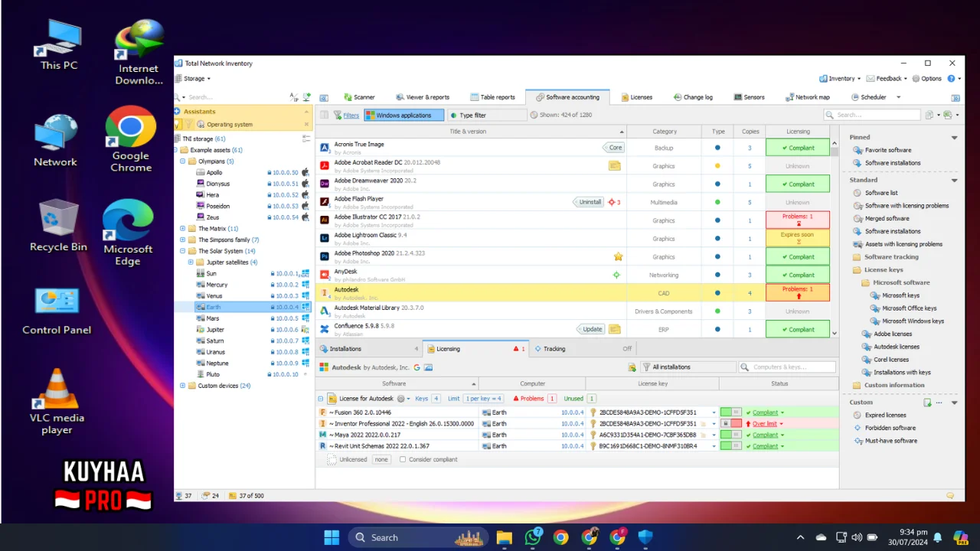Toggle the license switch on the Fusion 360 row
This screenshot has width=980, height=551.
[x=730, y=412]
